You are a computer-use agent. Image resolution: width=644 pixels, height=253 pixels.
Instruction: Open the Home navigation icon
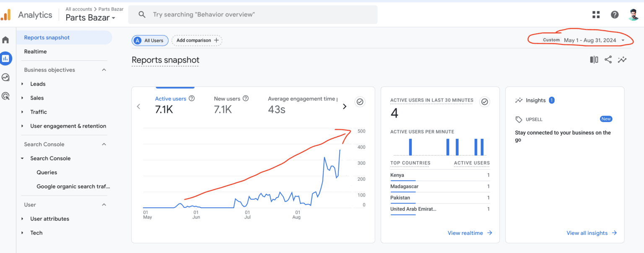[x=6, y=39]
